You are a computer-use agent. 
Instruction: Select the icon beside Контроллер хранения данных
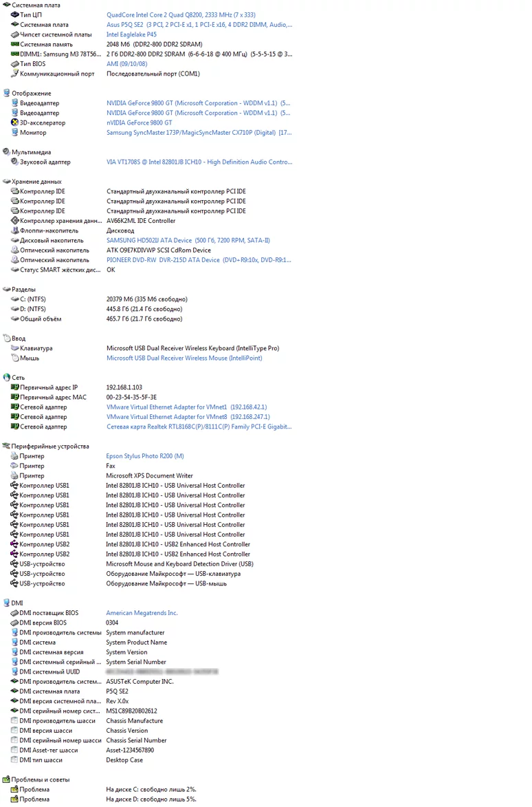[15, 221]
